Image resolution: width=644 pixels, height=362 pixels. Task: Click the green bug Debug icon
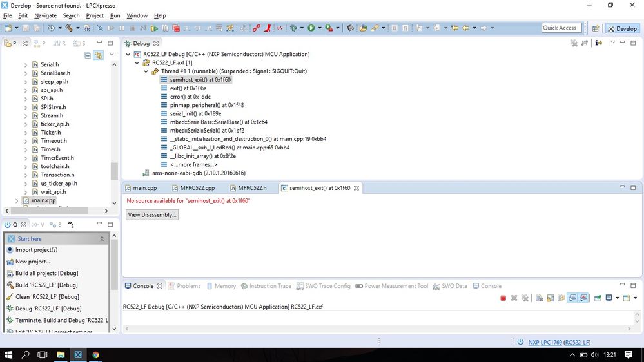[293, 28]
